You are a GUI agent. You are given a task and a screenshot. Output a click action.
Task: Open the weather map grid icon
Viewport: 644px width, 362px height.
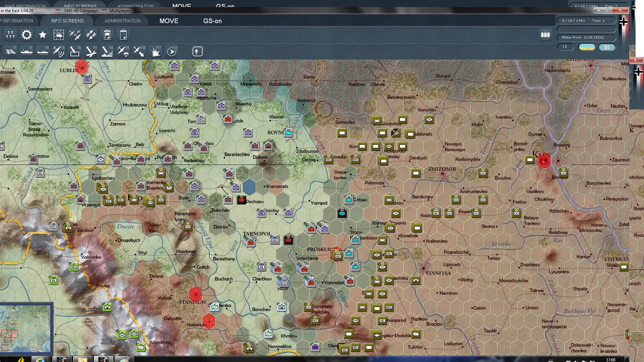[59, 35]
